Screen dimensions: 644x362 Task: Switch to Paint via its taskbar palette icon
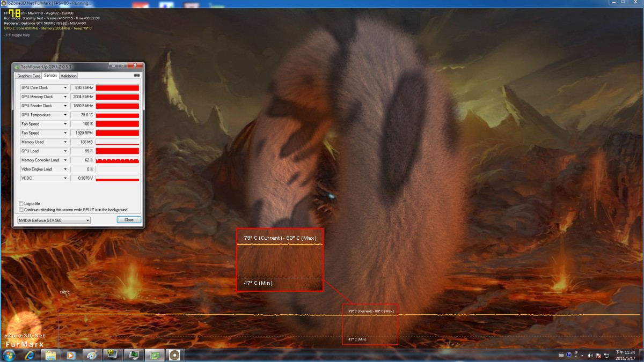tap(91, 355)
